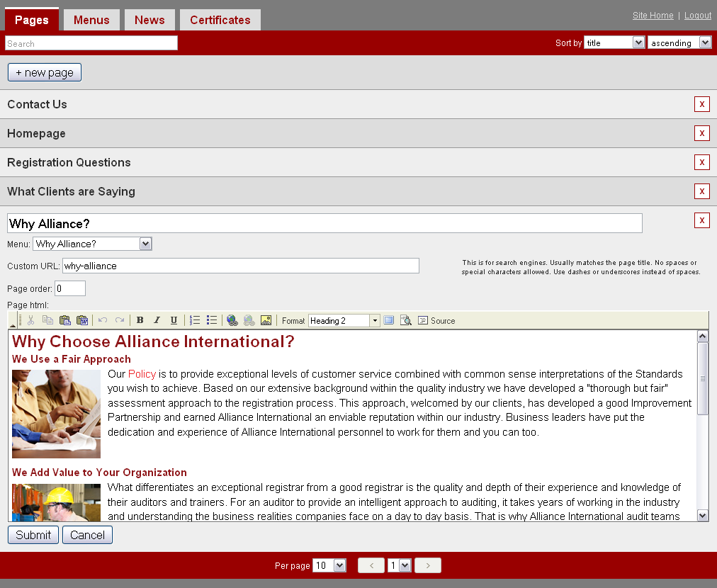Click the editor preview icon

(406, 320)
